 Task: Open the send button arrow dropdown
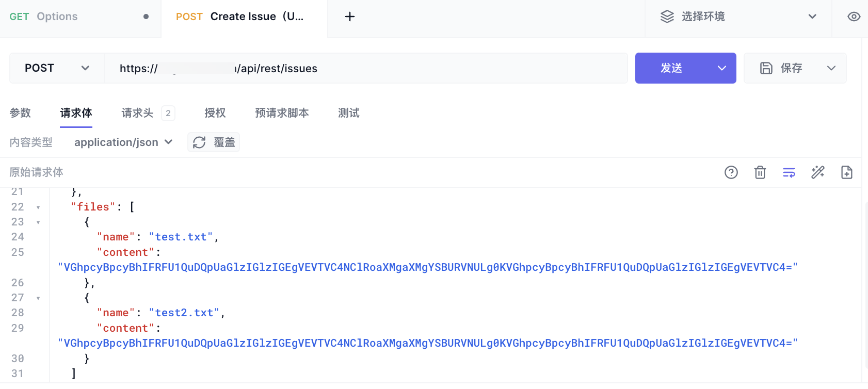(x=722, y=68)
